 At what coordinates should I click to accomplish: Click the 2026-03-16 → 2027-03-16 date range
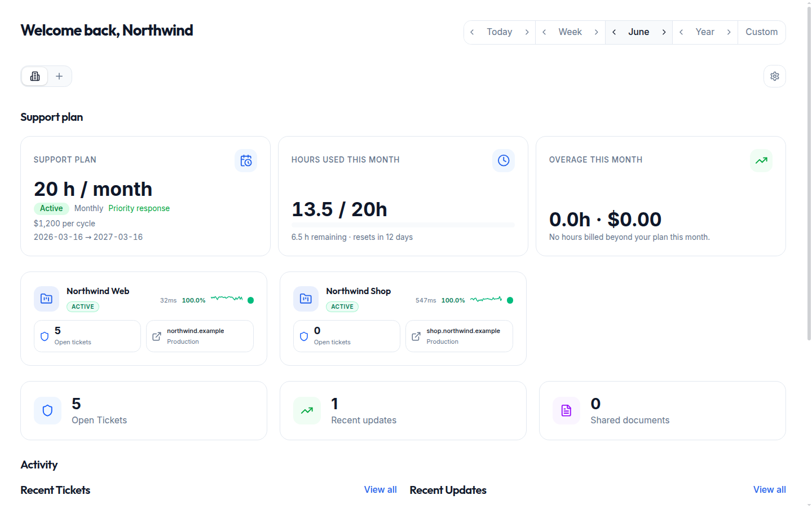click(89, 237)
